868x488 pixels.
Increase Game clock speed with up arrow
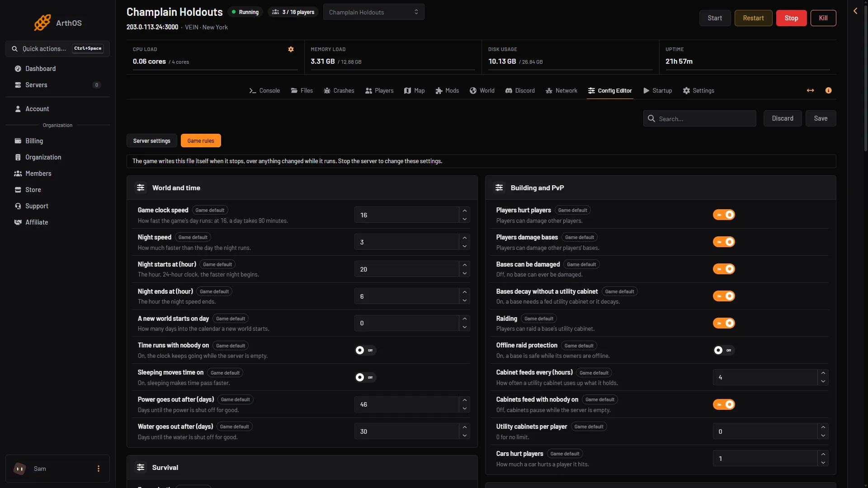[464, 211]
